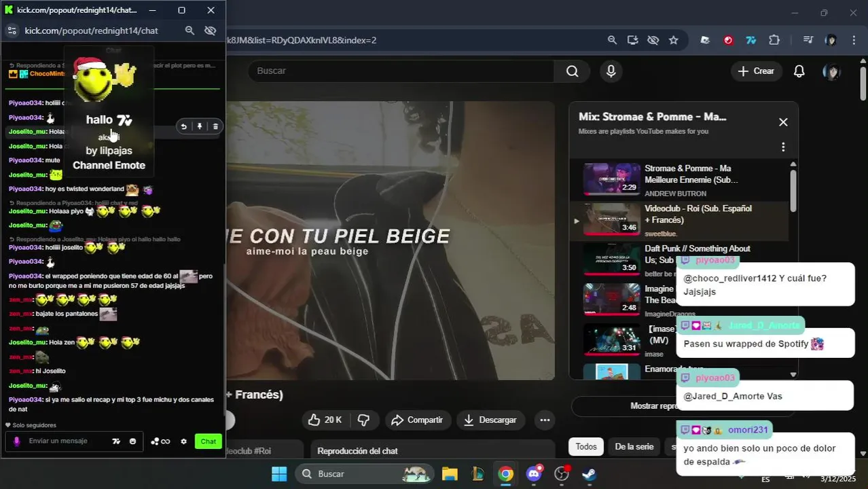
Task: Open more actions ellipsis under video
Action: click(x=545, y=420)
